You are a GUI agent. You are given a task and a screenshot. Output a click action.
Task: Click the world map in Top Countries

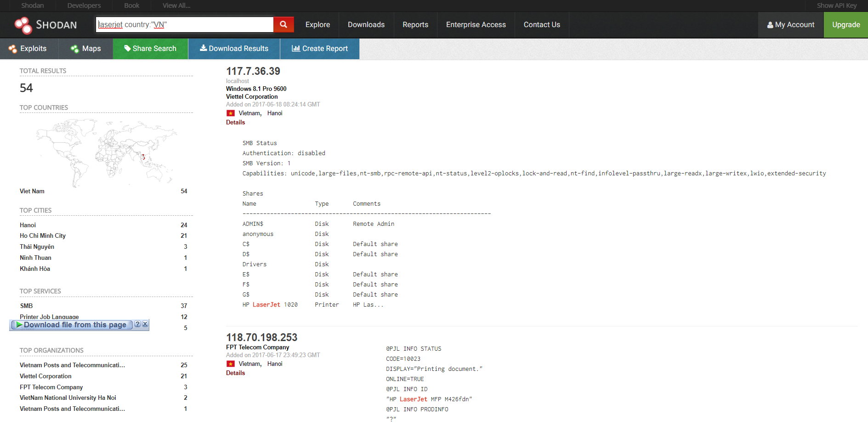(x=106, y=152)
